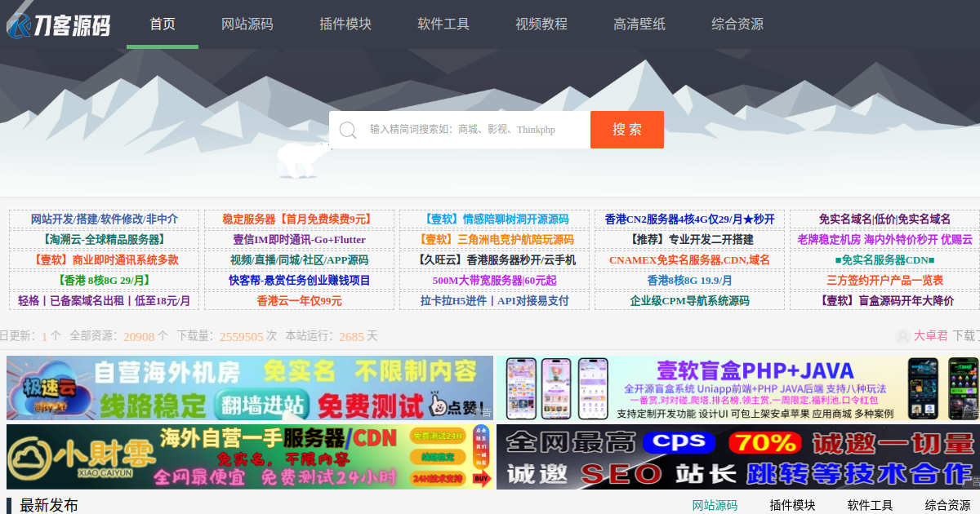Open the 插件模块 navigation item

tap(345, 24)
